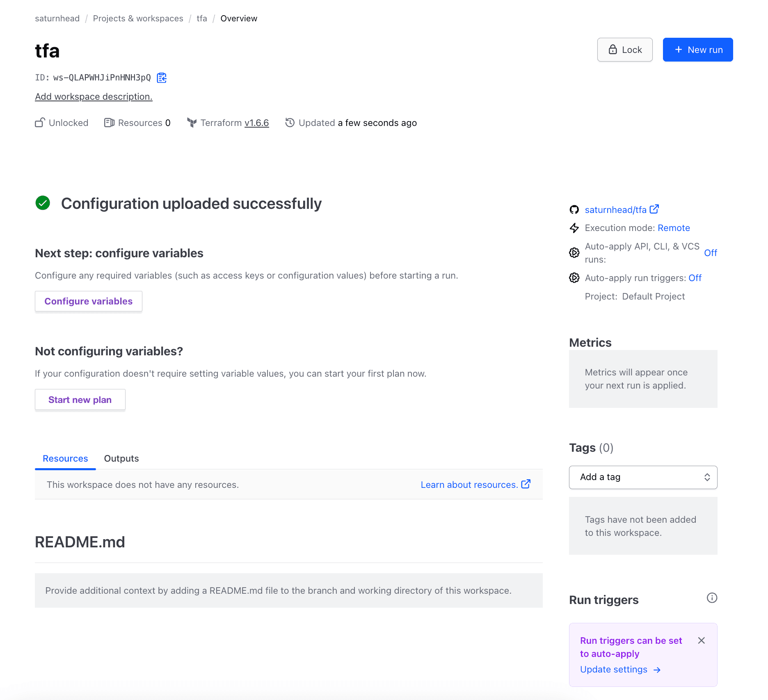Viewport: 768px width, 700px height.
Task: Click the Tags (0) heading
Action: click(x=591, y=448)
